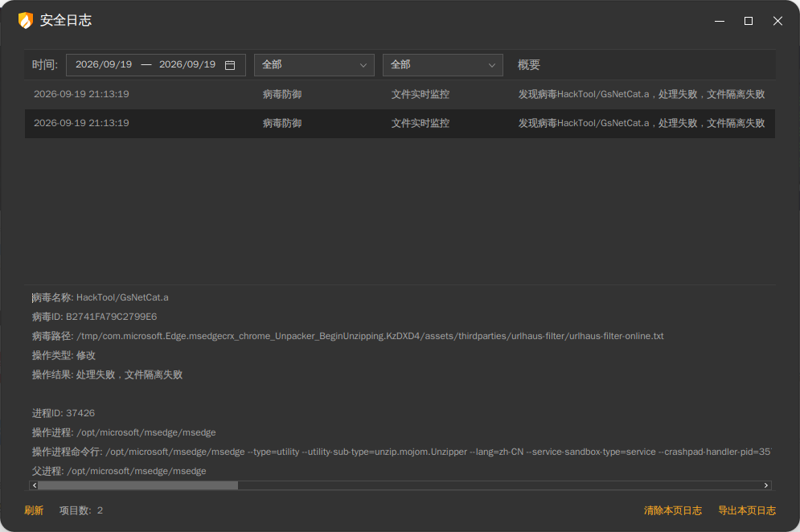Click the 父进程 msedge line
Screen dimensions: 800x532
point(119,471)
